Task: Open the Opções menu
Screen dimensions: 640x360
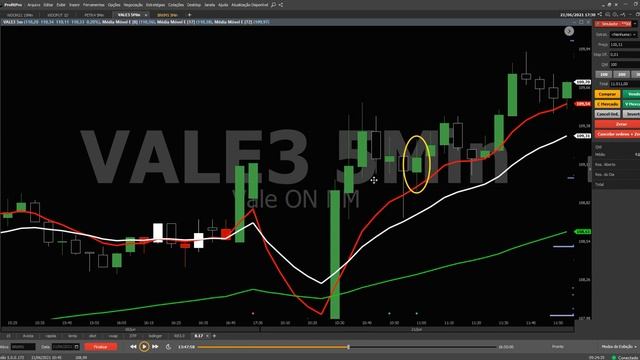Action: click(114, 5)
